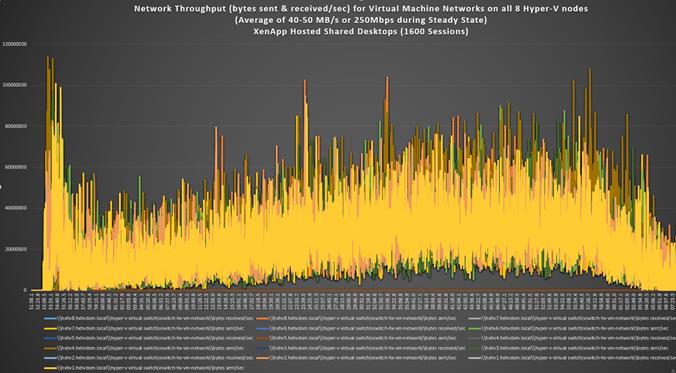Select legend entry xahv4 bytes sent/sec
The height and width of the screenshot is (373, 676).
pyautogui.click(x=144, y=348)
